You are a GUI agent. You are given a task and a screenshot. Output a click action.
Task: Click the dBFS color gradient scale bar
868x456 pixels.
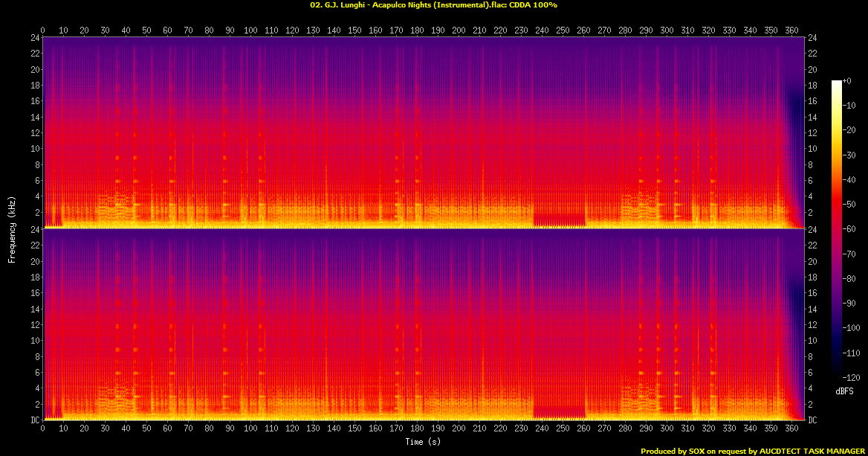click(837, 229)
